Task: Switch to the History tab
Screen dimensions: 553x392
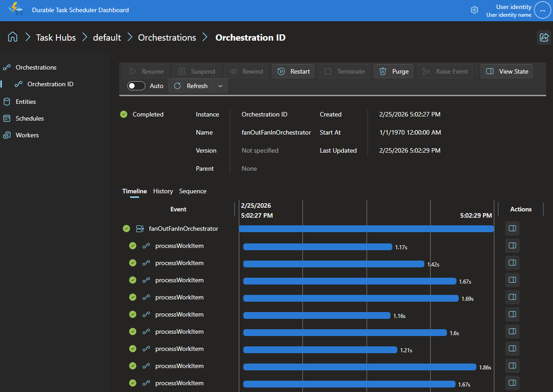Action: 163,191
